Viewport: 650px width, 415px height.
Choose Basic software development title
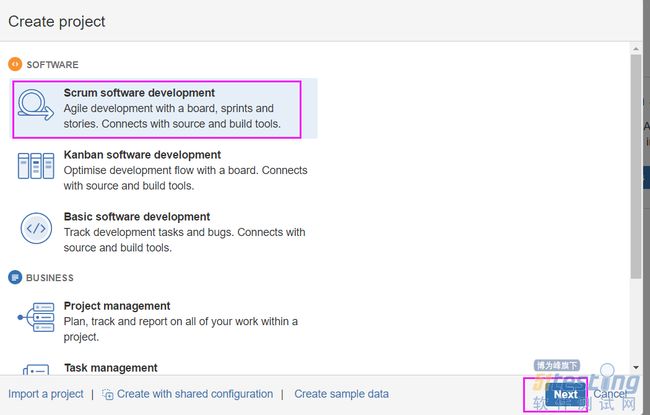click(x=137, y=217)
